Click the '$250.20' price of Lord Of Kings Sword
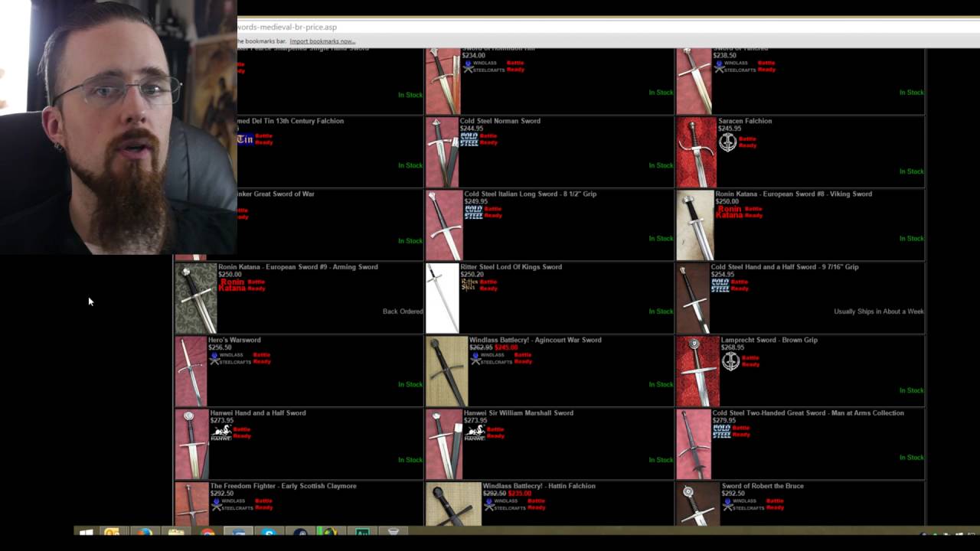Screen dimensions: 980x551 [x=472, y=275]
